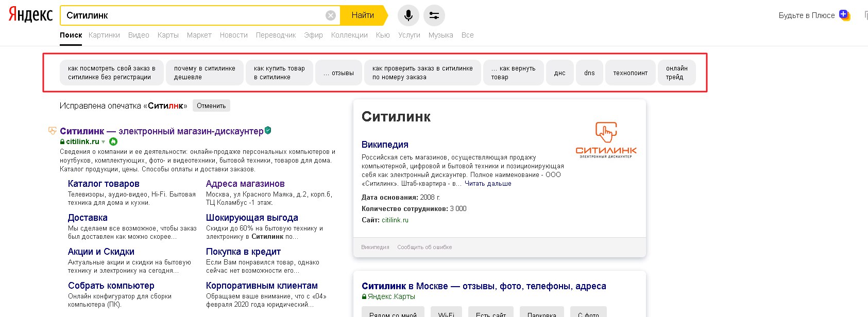868x317 pixels.
Task: Select the '… как вернуть товар' chip
Action: 514,73
